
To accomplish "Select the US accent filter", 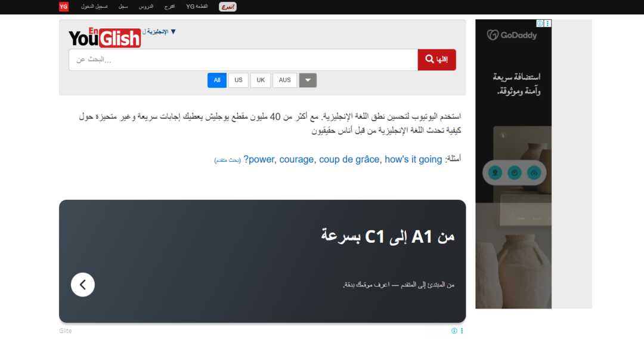I will coord(238,80).
